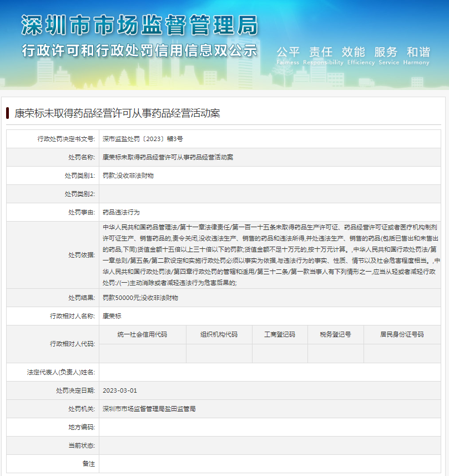Viewport: 449px width, 476px height.
Task: Click the decision date 2023-03-01
Action: click(120, 390)
